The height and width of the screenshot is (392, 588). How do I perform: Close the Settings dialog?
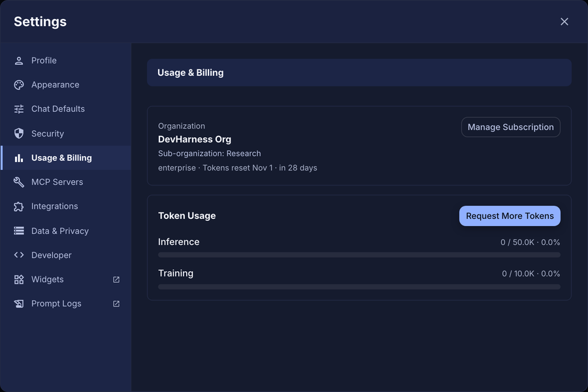564,22
